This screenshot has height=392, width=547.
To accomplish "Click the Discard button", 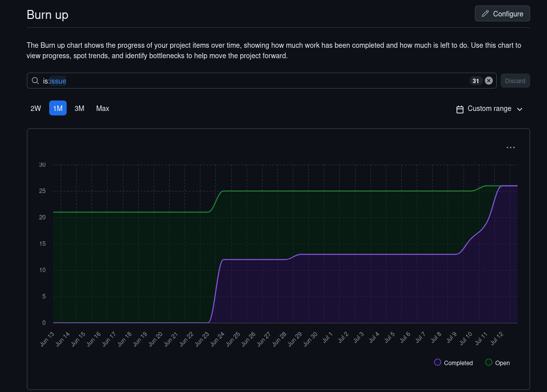I will click(x=515, y=81).
